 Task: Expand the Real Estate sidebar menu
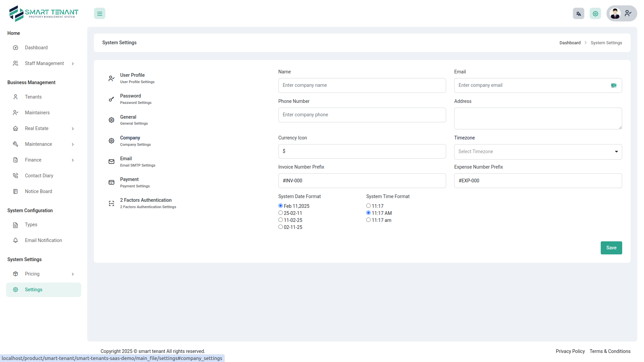37,128
